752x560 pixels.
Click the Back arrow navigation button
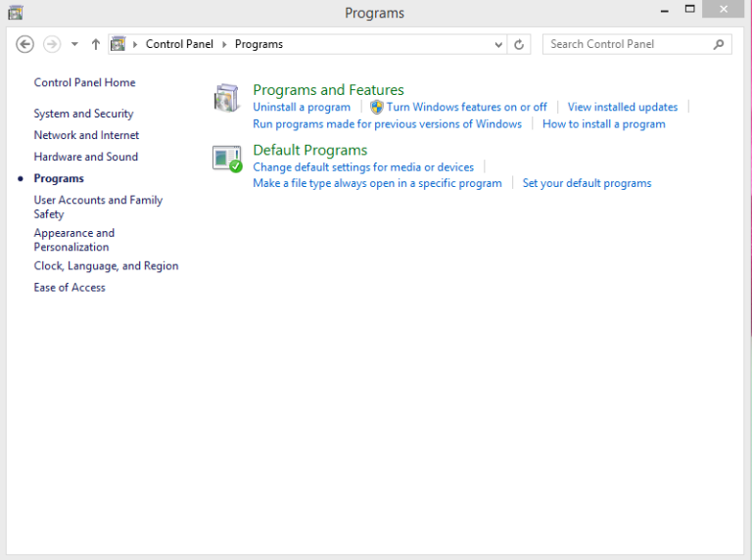(x=25, y=44)
